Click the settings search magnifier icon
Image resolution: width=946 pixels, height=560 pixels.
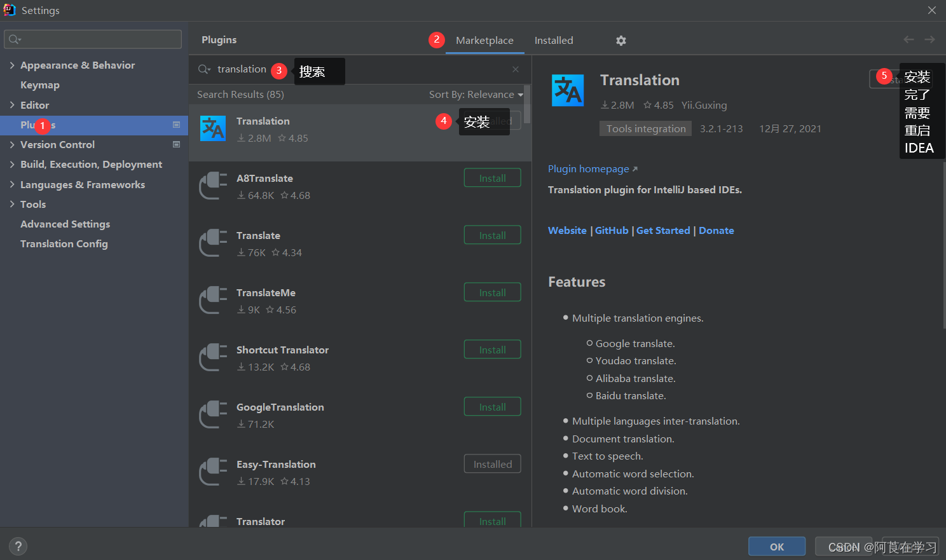point(15,39)
